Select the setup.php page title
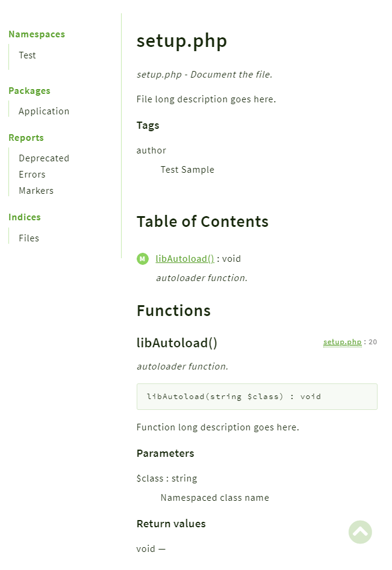The height and width of the screenshot is (570, 392). coord(182,42)
